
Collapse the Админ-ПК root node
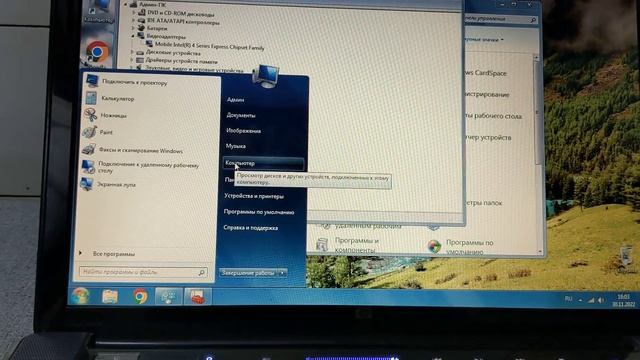(x=126, y=4)
